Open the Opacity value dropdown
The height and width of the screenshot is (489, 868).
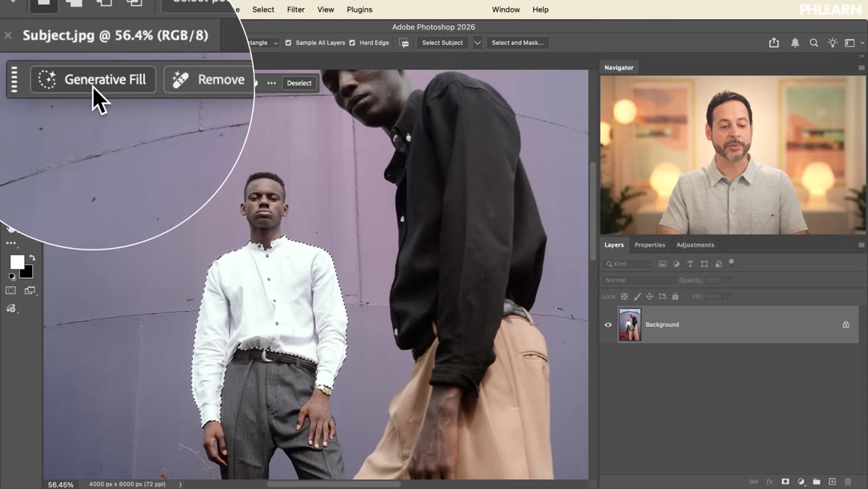point(728,280)
